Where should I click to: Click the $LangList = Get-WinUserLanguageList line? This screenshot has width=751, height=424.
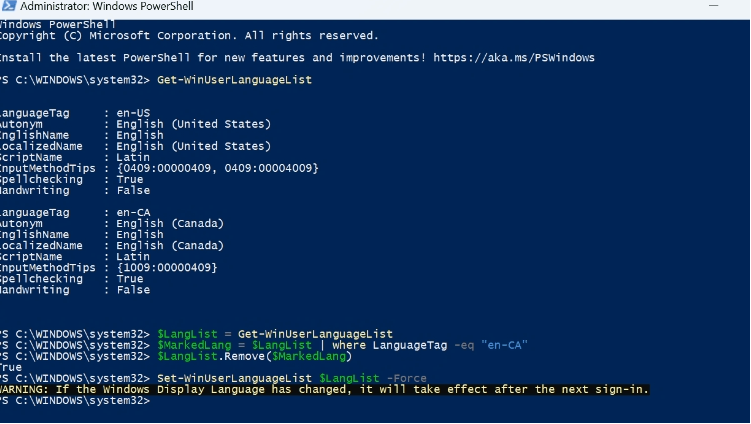click(x=275, y=334)
